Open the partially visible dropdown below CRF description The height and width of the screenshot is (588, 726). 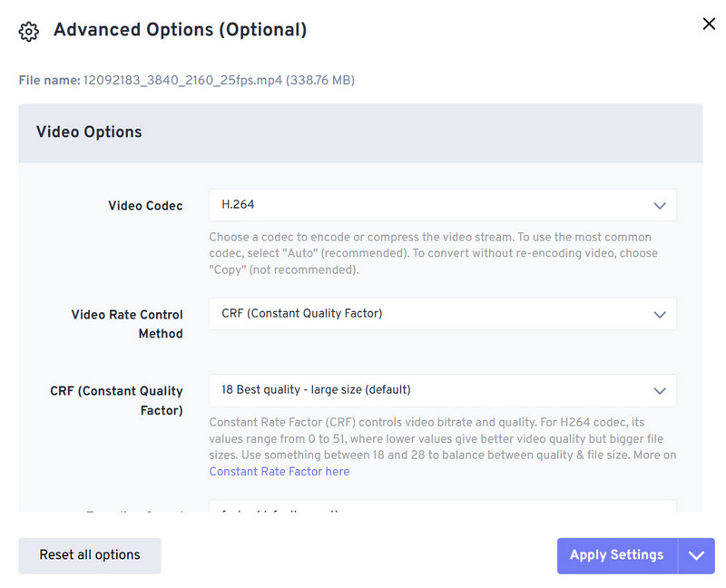tap(442, 509)
